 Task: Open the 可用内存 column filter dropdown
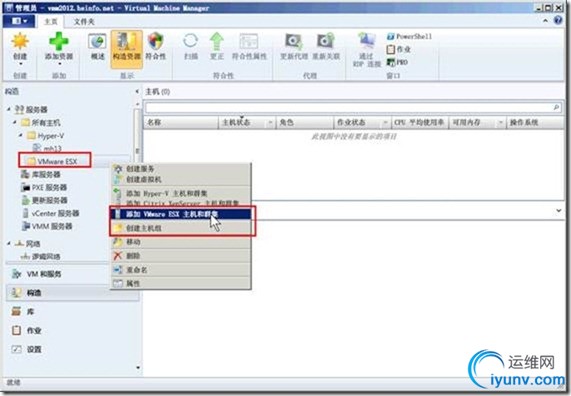[x=501, y=123]
